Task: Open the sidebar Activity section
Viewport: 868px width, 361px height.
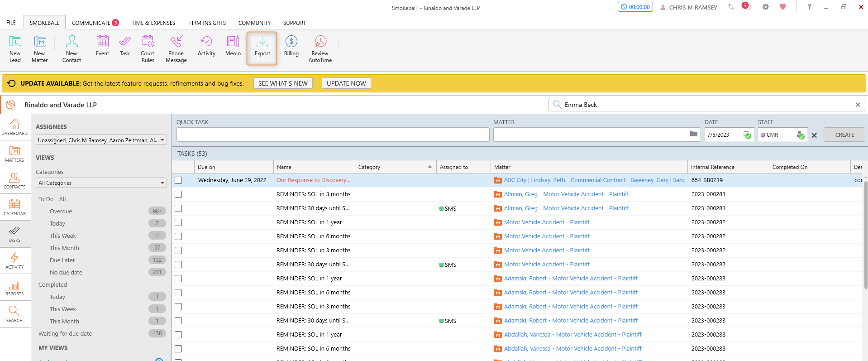Action: (x=14, y=261)
